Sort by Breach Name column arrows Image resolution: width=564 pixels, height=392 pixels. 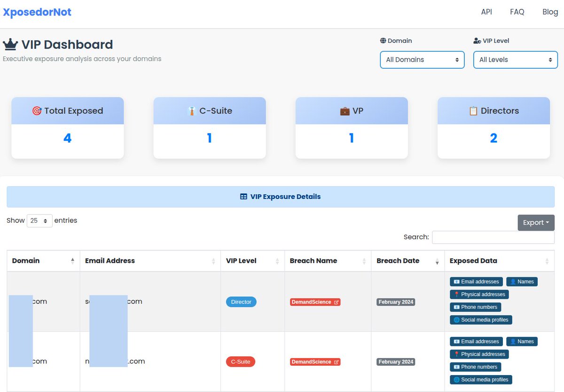(364, 261)
